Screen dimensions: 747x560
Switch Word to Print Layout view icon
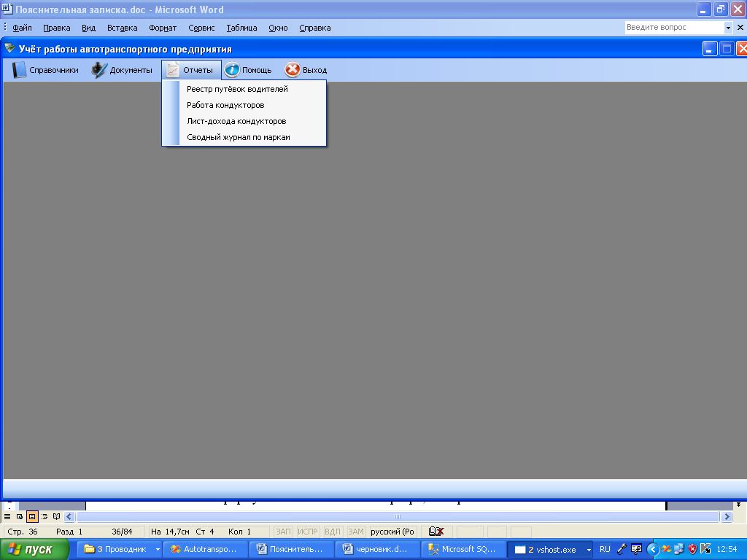32,516
